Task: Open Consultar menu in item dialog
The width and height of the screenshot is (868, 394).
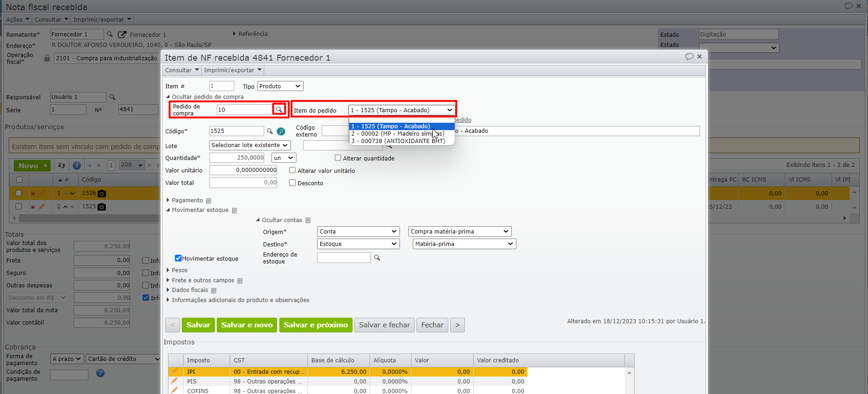Action: [182, 70]
